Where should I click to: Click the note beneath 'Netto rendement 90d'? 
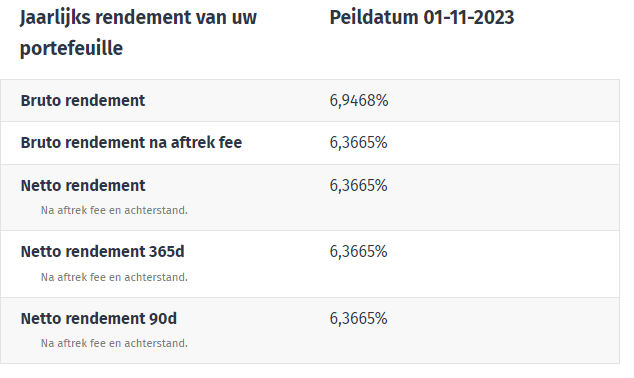pos(114,343)
